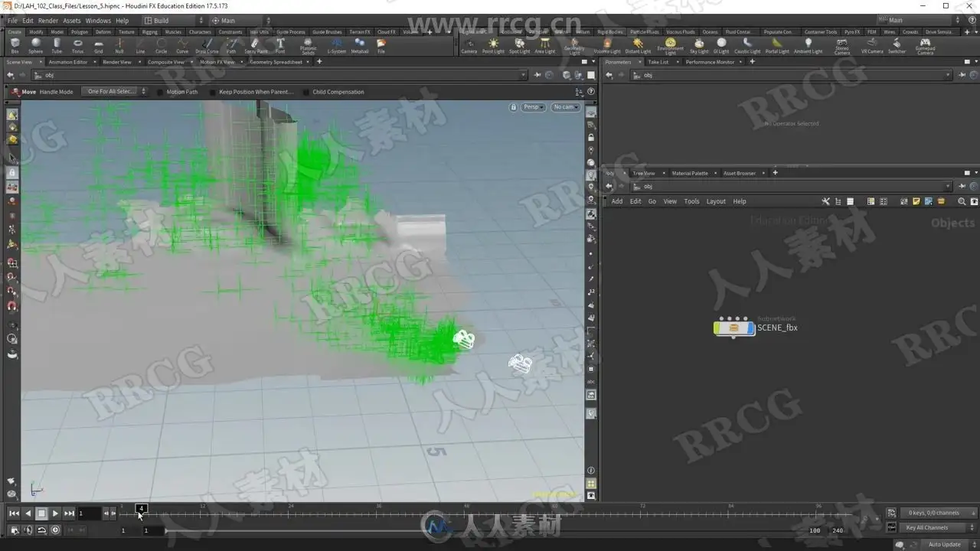Add a Spot Light
The width and height of the screenshot is (980, 551).
click(519, 46)
